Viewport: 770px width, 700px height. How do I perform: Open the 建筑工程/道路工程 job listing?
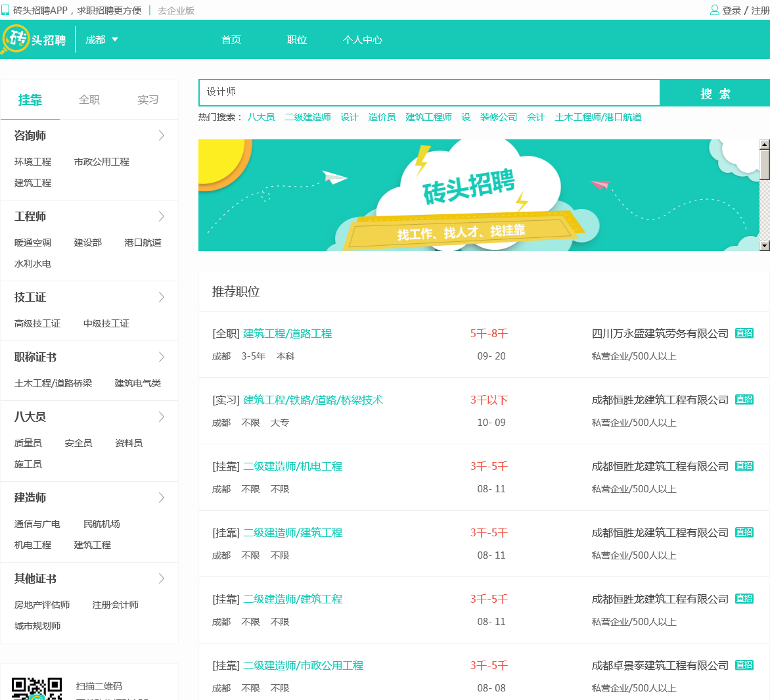click(287, 334)
